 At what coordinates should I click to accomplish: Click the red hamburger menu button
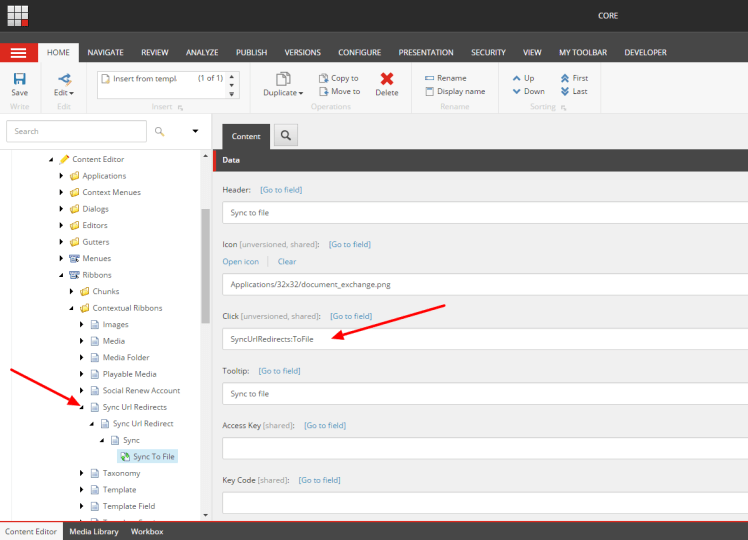click(18, 52)
